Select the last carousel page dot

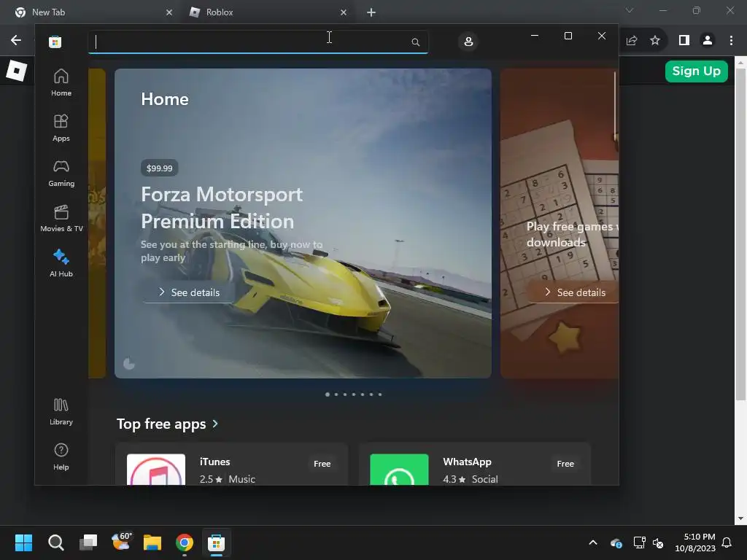(379, 394)
